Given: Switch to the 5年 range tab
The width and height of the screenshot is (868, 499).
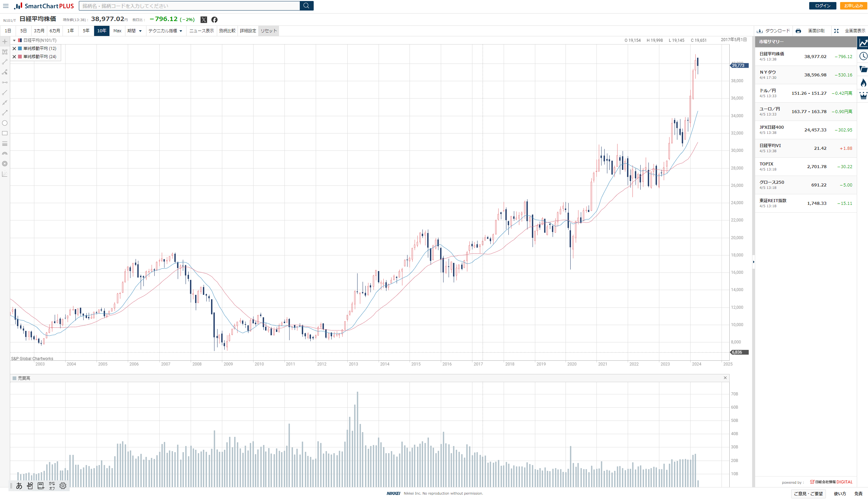Looking at the screenshot, I should 86,31.
